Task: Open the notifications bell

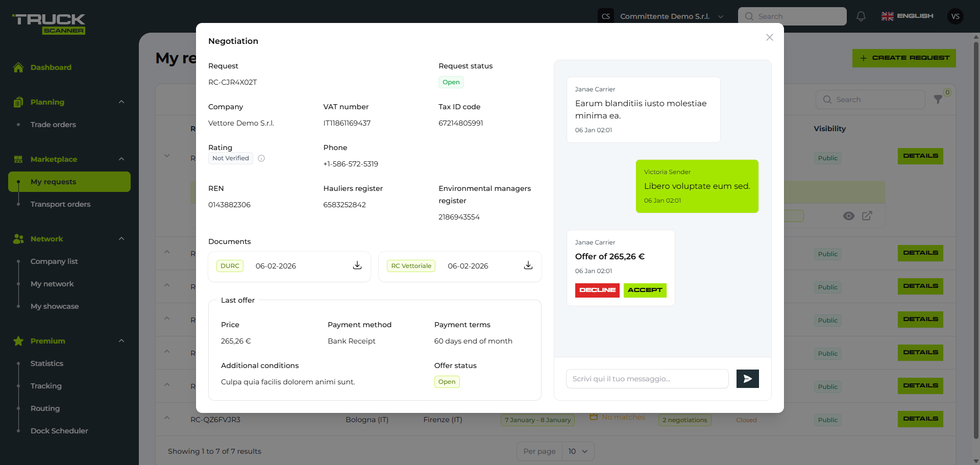Action: click(x=861, y=16)
